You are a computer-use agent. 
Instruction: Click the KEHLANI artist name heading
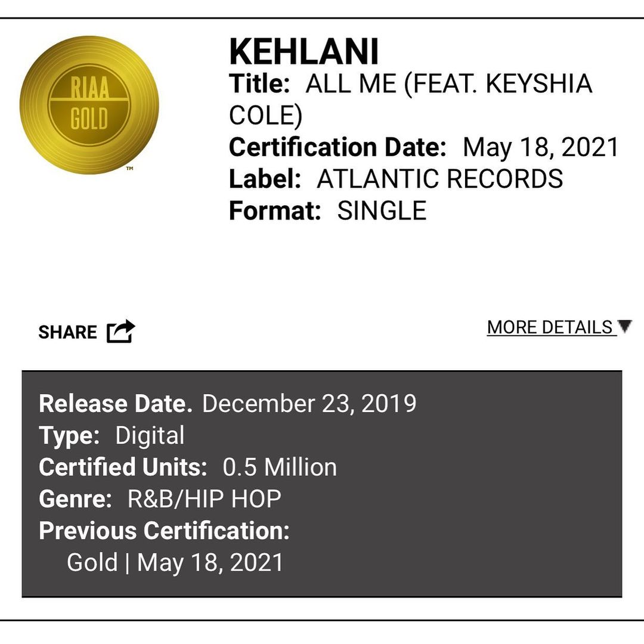click(304, 52)
